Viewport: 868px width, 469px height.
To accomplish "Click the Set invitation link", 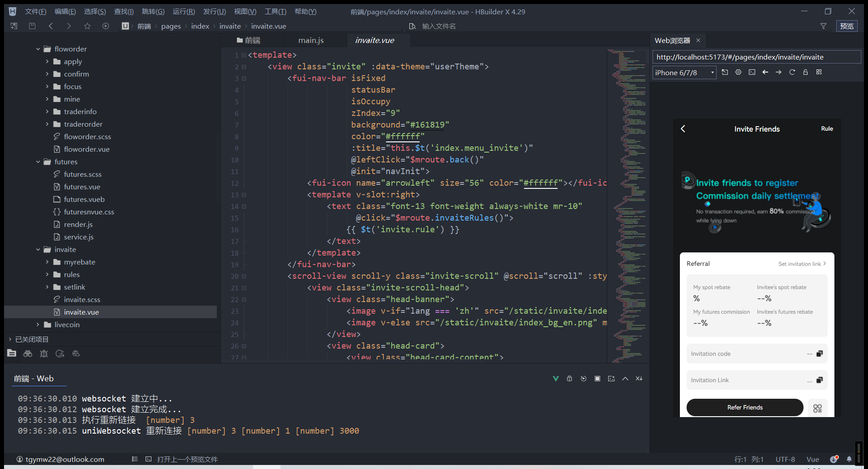I will pos(801,264).
